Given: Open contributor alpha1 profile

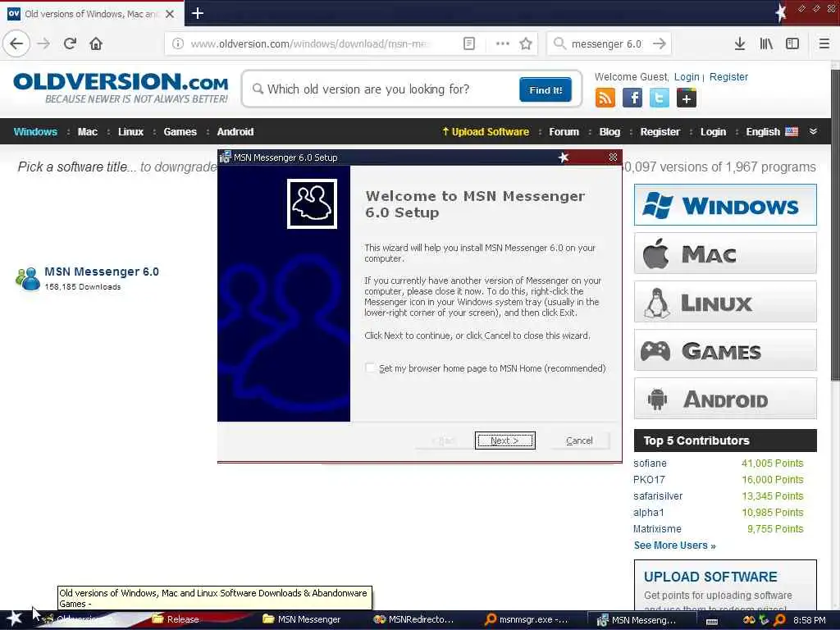Looking at the screenshot, I should coord(648,512).
